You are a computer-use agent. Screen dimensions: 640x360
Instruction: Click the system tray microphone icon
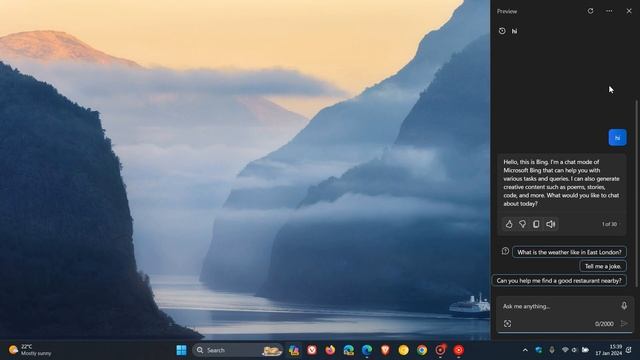552,350
